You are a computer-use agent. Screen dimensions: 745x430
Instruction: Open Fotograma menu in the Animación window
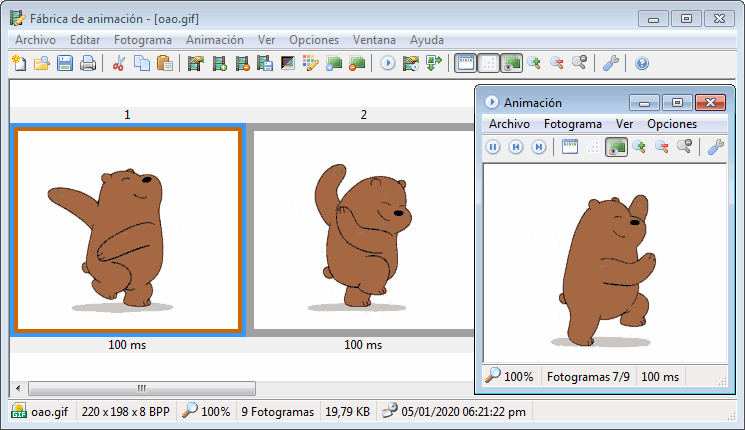(573, 124)
